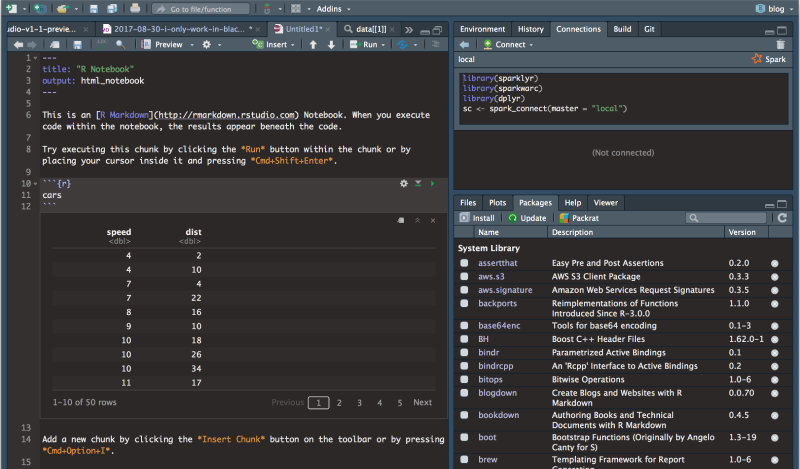Click Update packages button
Screen dimensions: 800x469
pyautogui.click(x=528, y=218)
